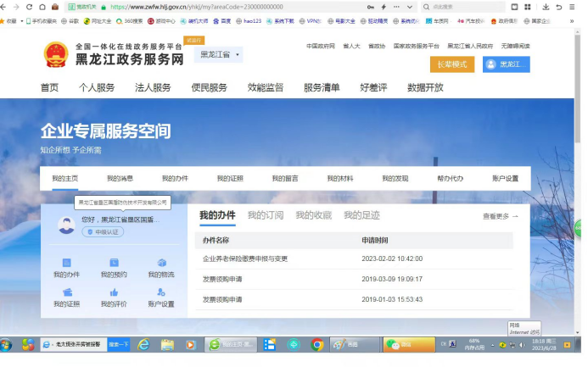Viewport: 588px width, 367px height.
Task: Click the user avatar icon
Action: tap(65, 225)
